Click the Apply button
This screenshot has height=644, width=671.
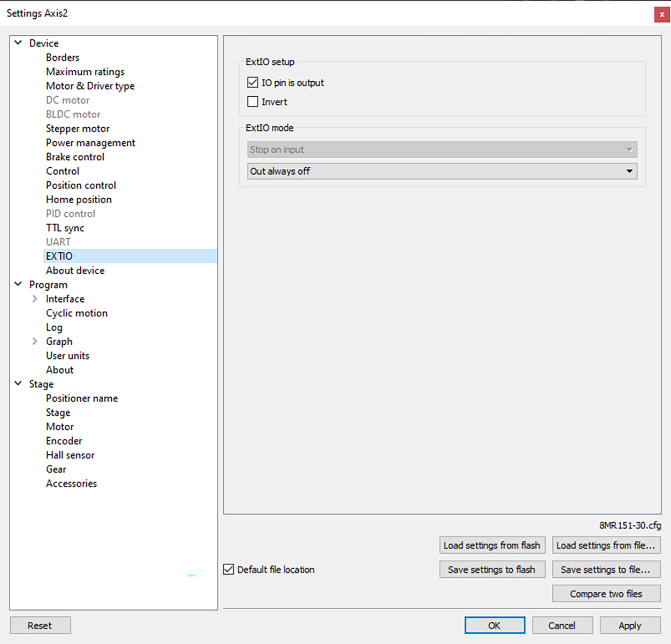point(629,625)
